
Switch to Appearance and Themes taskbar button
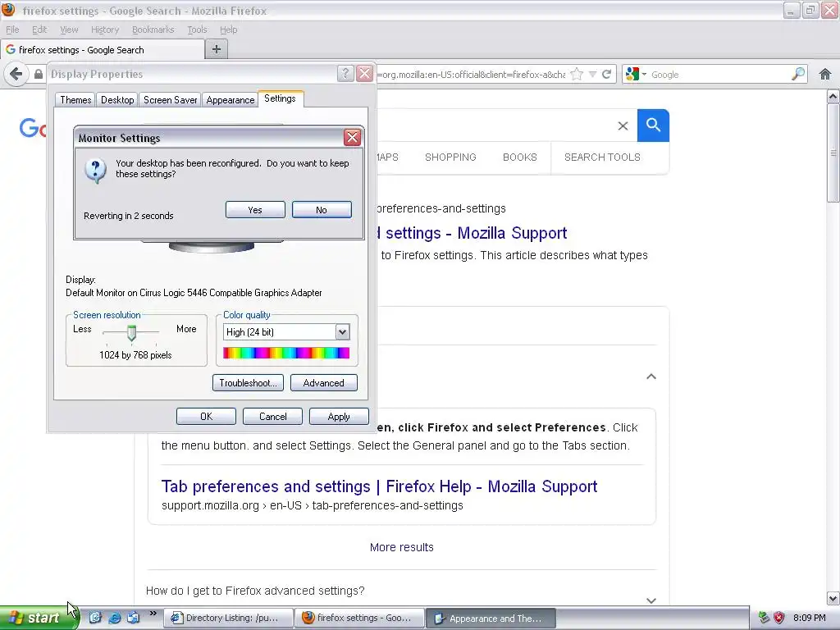491,618
